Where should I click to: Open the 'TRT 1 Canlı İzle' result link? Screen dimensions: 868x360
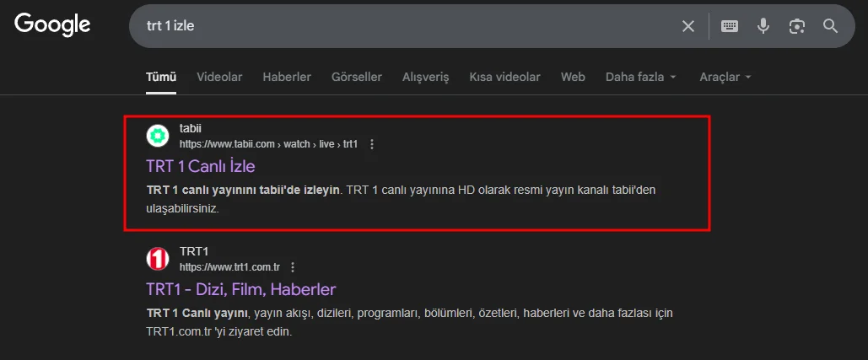coord(201,166)
